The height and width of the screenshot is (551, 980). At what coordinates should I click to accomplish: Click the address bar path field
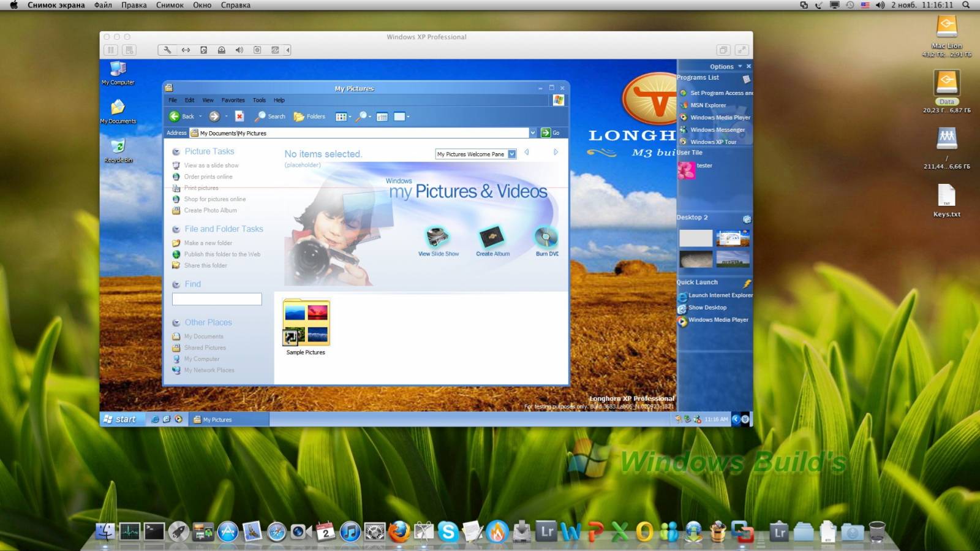pos(359,133)
